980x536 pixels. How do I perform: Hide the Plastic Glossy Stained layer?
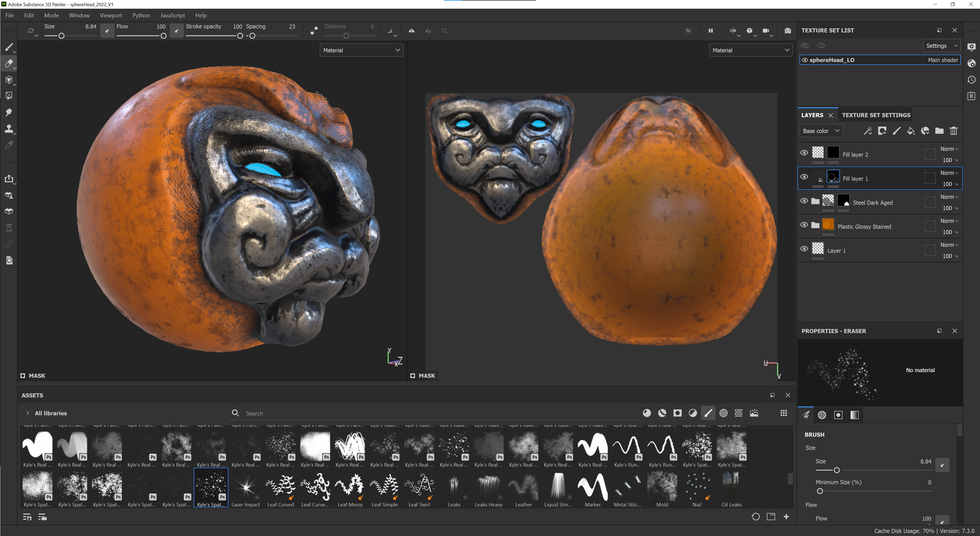pyautogui.click(x=804, y=225)
